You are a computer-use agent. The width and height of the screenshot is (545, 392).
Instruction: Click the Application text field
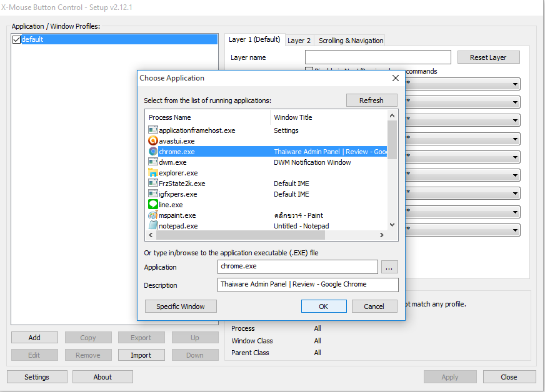297,267
